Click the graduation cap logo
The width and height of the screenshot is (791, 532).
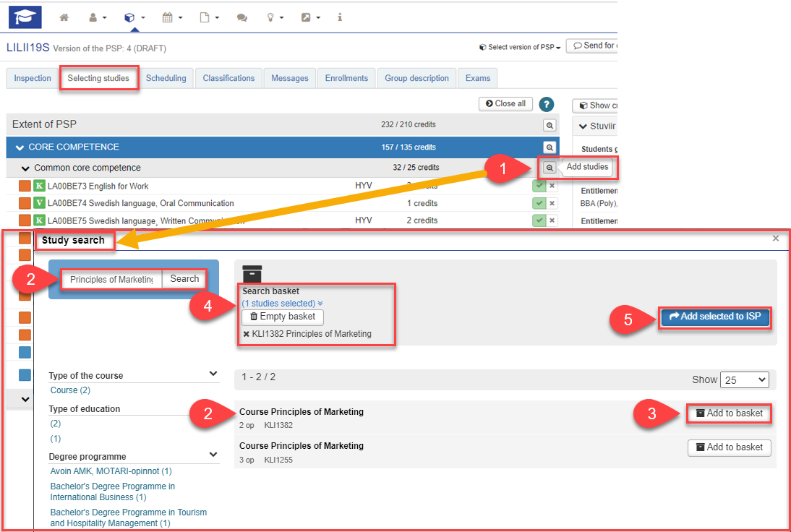(x=25, y=17)
